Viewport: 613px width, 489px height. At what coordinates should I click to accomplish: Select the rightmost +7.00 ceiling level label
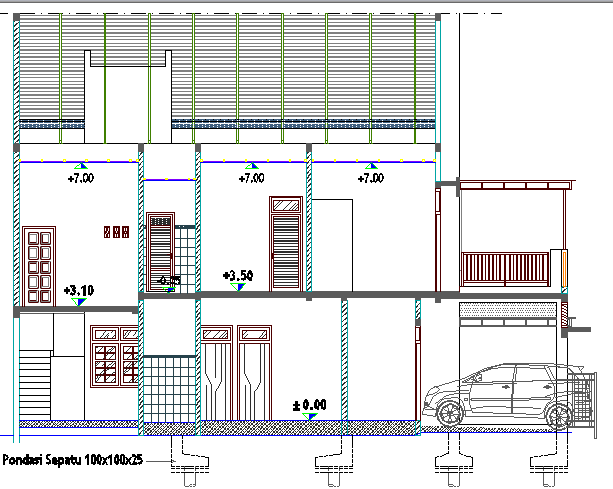pos(370,178)
